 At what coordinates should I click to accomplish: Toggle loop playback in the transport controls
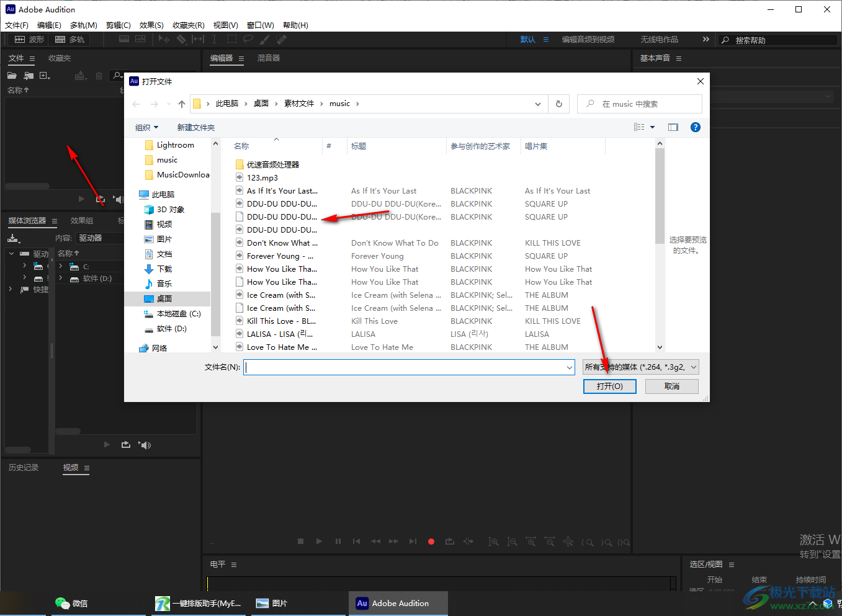click(x=450, y=542)
